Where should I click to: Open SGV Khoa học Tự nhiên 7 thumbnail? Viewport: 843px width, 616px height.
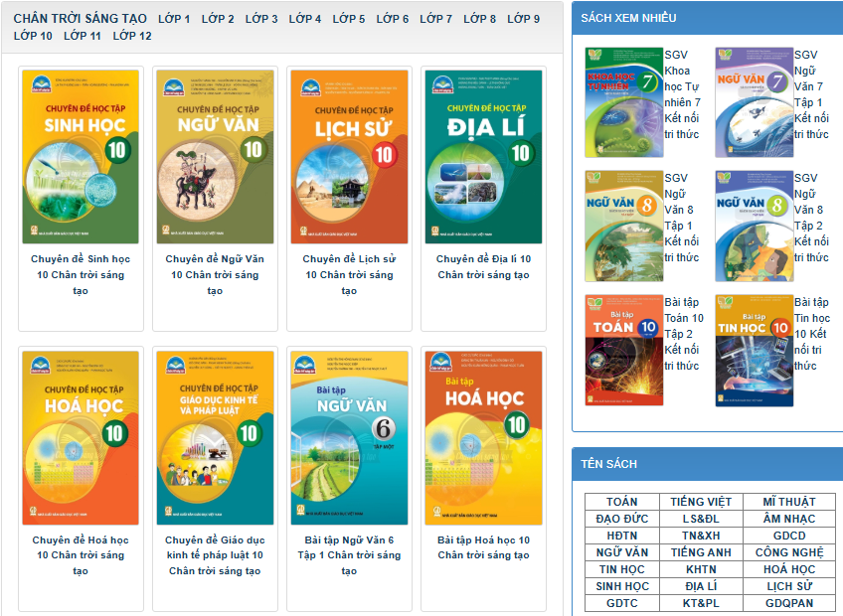624,102
